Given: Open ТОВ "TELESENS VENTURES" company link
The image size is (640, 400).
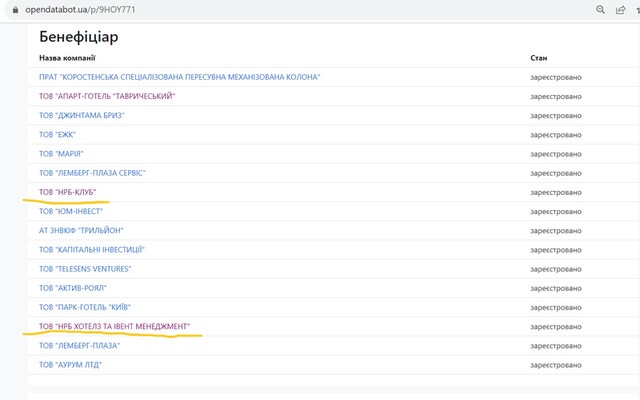Looking at the screenshot, I should coord(85,269).
